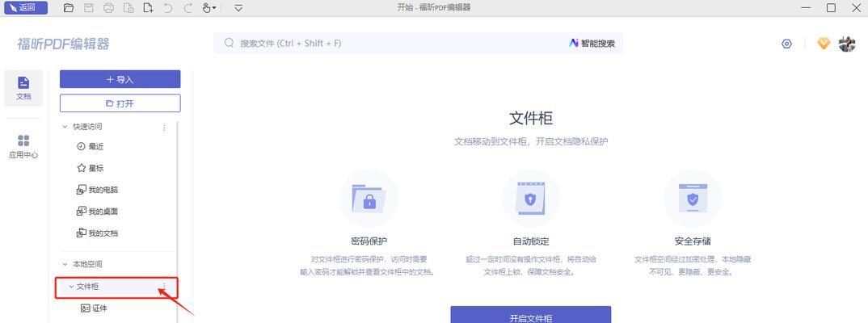868x323 pixels.
Task: Click the 密码保护 label text
Action: pos(369,241)
